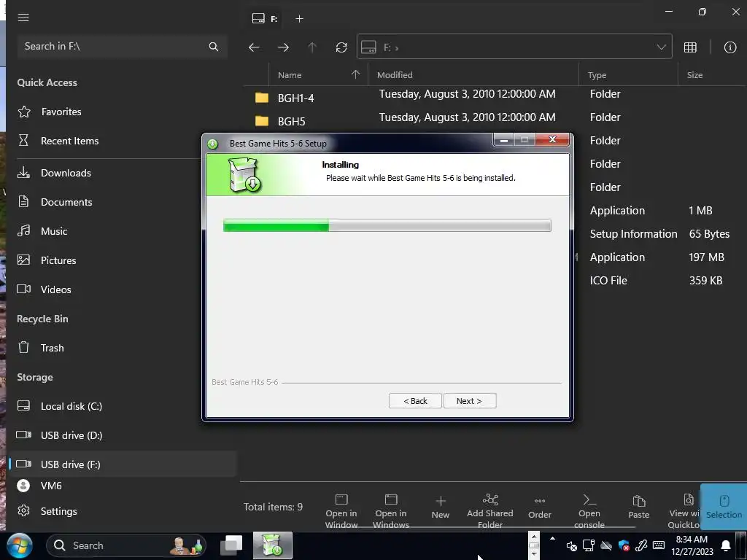This screenshot has width=747, height=560.
Task: Open Recent Items in sidebar
Action: coord(69,141)
